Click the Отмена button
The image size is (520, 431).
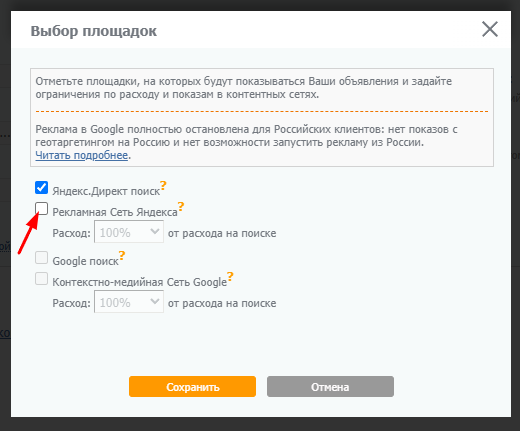(x=330, y=387)
